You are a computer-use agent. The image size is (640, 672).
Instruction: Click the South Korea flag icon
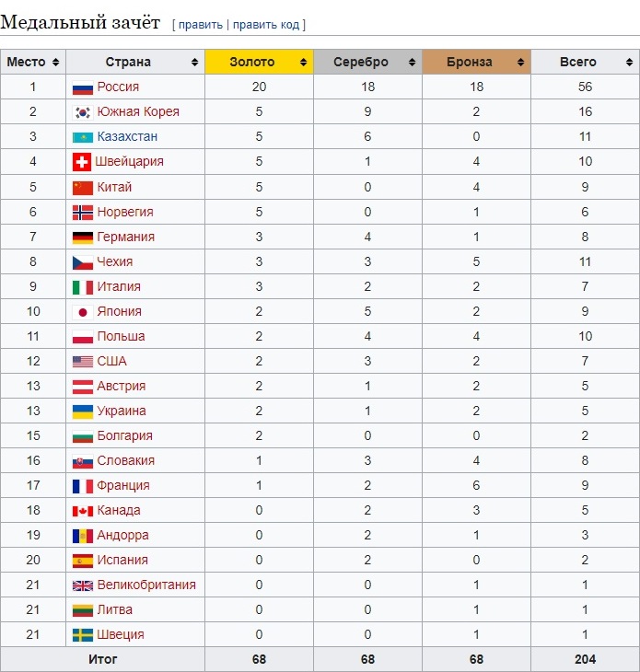(x=83, y=112)
